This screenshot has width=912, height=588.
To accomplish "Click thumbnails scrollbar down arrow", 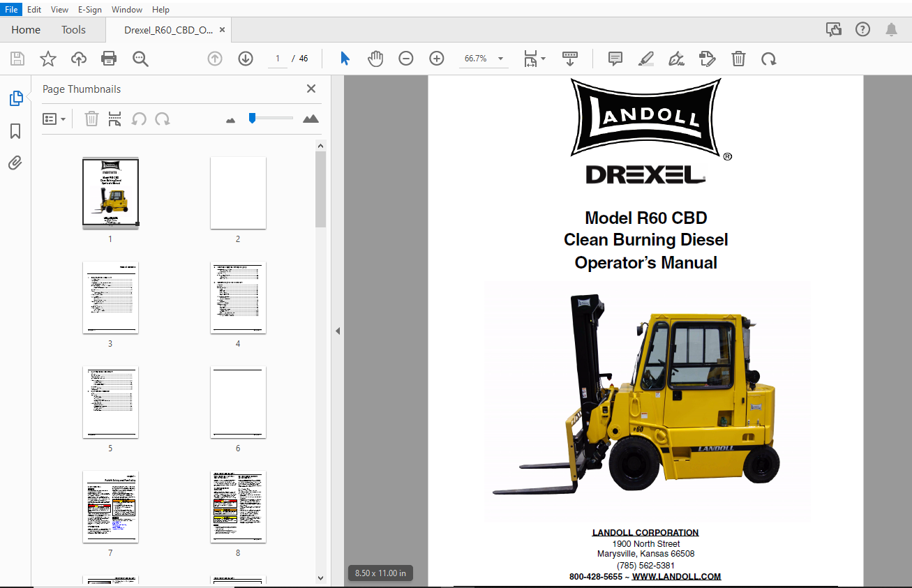I will [x=320, y=578].
